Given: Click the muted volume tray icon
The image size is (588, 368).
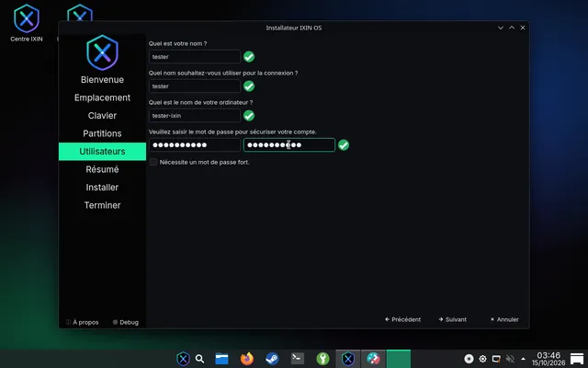Looking at the screenshot, I should (510, 359).
